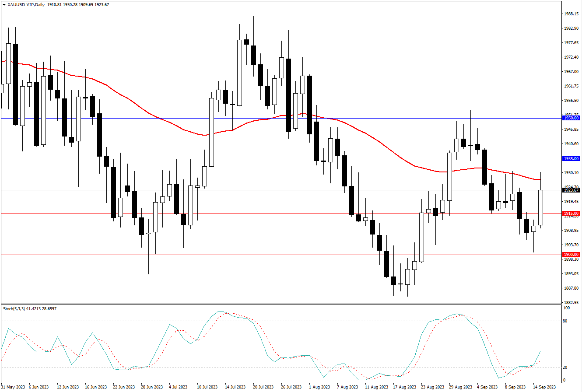The width and height of the screenshot is (582, 392).
Task: Select the red 1915.00 price label
Action: point(571,213)
